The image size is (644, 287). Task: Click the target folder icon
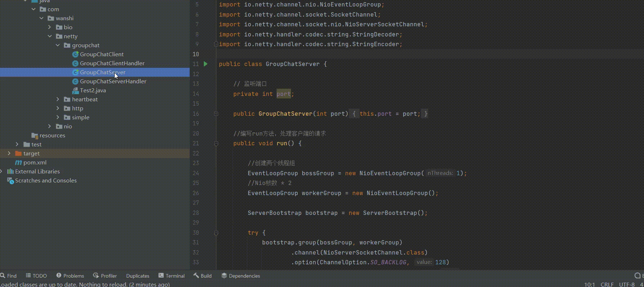coord(18,153)
